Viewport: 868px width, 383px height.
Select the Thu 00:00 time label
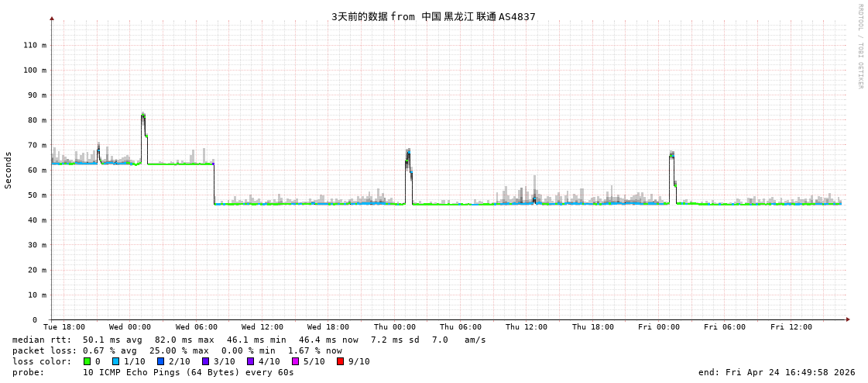coord(395,327)
